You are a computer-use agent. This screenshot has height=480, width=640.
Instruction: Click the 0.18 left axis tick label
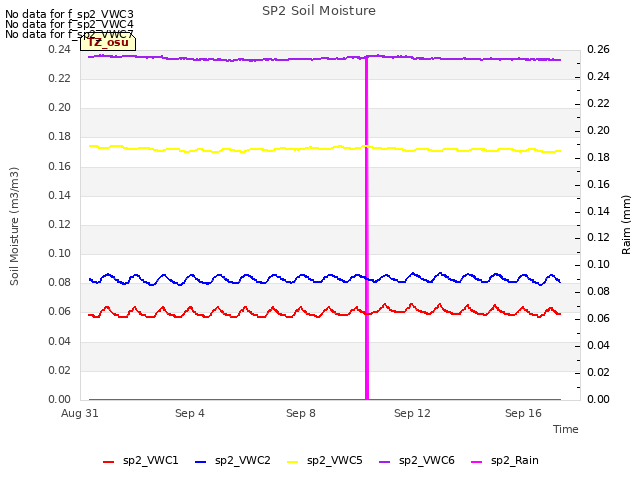[60, 137]
